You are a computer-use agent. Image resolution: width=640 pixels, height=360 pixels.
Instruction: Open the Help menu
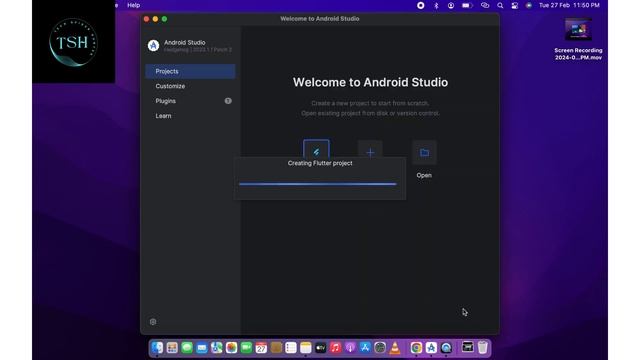pos(133,5)
